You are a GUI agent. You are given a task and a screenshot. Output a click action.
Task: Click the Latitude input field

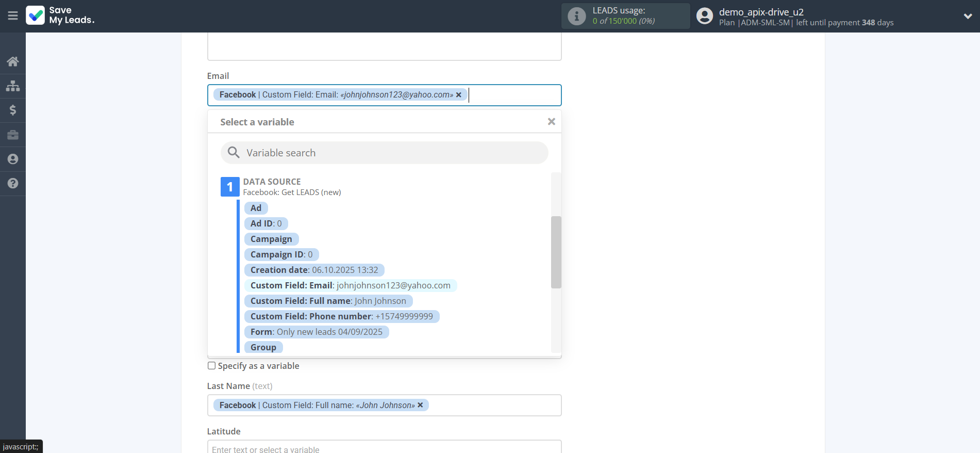tap(384, 448)
